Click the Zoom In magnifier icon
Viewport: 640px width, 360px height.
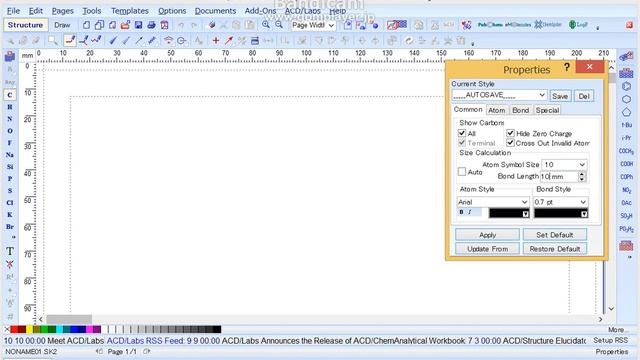pyautogui.click(x=266, y=25)
